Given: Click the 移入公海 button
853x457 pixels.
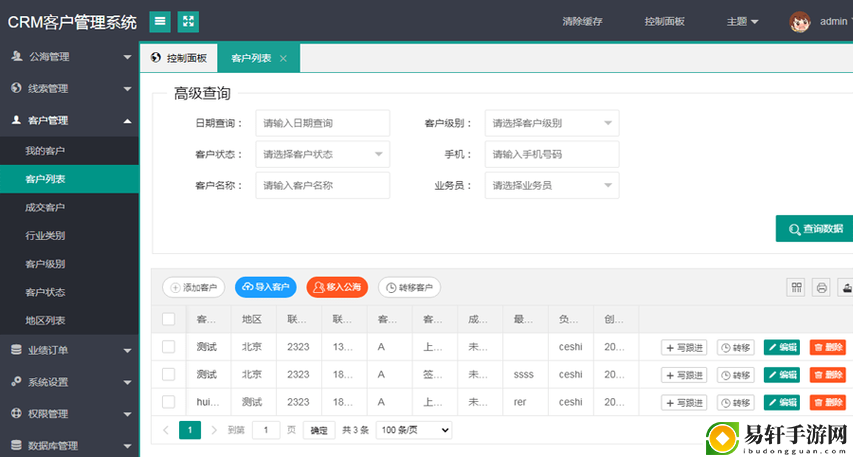Looking at the screenshot, I should [337, 287].
